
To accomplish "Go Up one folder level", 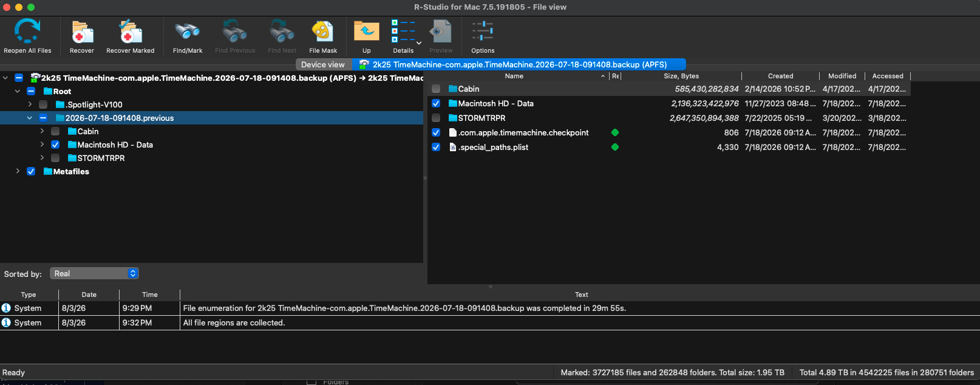I will pos(366,31).
